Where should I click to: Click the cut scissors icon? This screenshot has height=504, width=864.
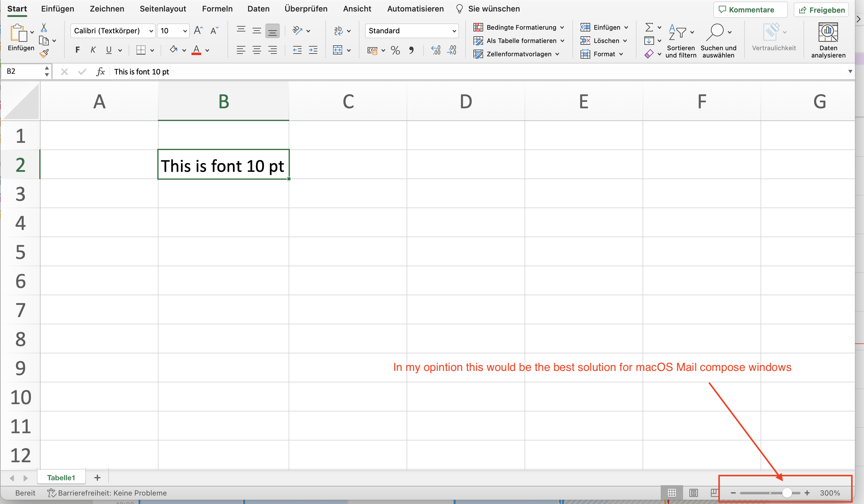click(44, 28)
